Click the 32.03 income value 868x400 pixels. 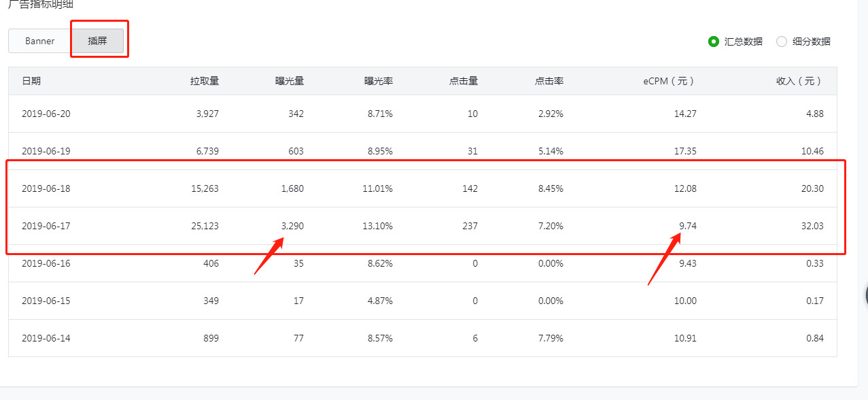click(812, 226)
